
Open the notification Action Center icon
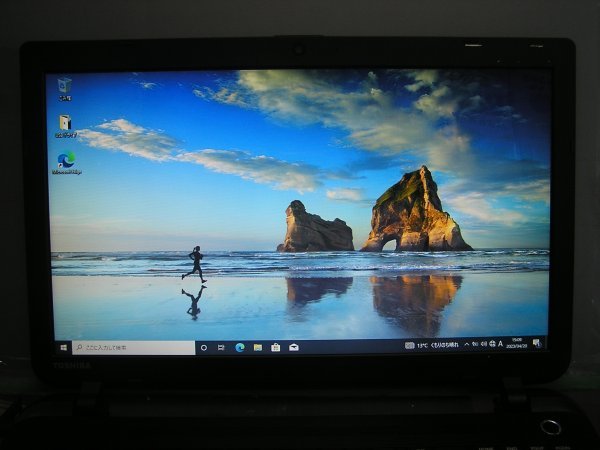[x=536, y=343]
